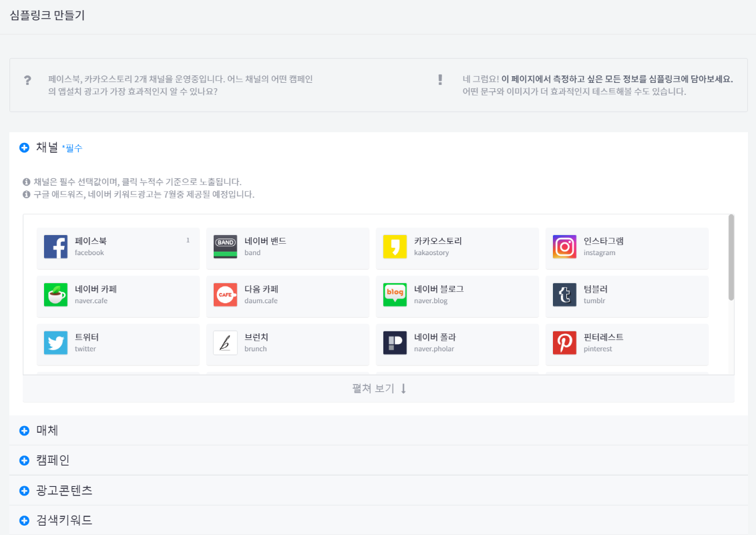The height and width of the screenshot is (535, 756).
Task: Select the Twitter bird icon
Action: click(x=55, y=343)
